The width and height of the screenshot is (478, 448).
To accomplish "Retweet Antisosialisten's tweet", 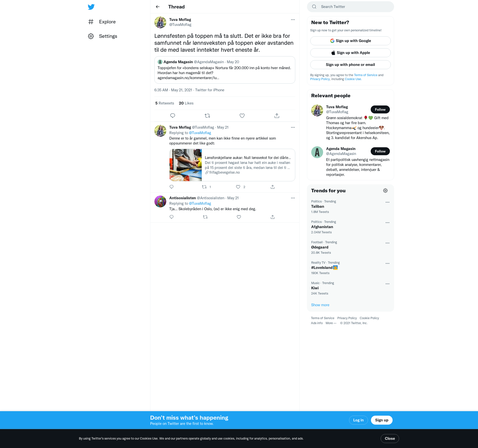I will 205,217.
